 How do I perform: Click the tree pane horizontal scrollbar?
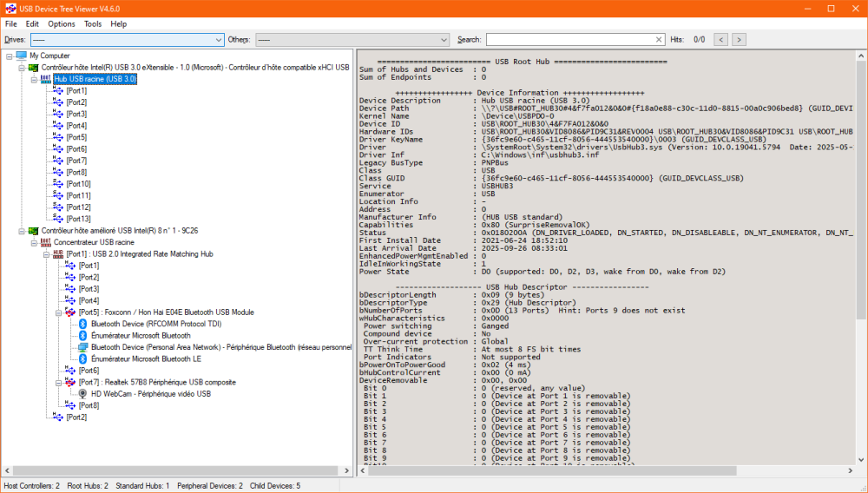pos(177,471)
